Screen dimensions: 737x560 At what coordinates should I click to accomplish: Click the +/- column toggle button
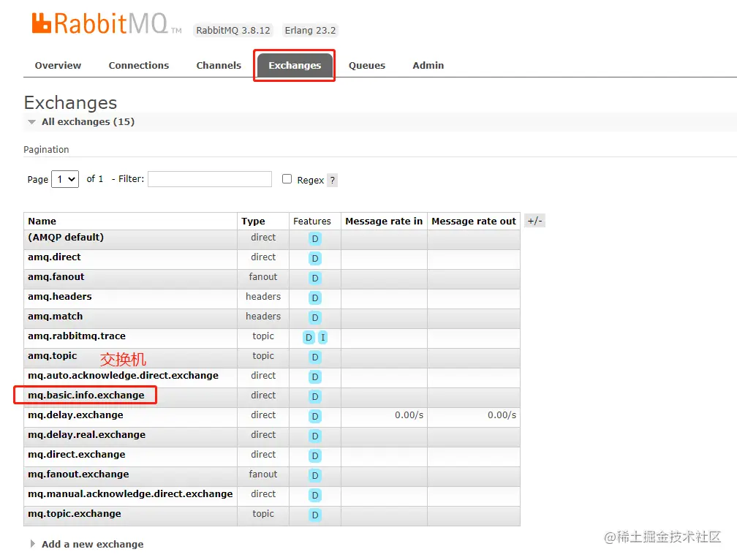coord(534,221)
